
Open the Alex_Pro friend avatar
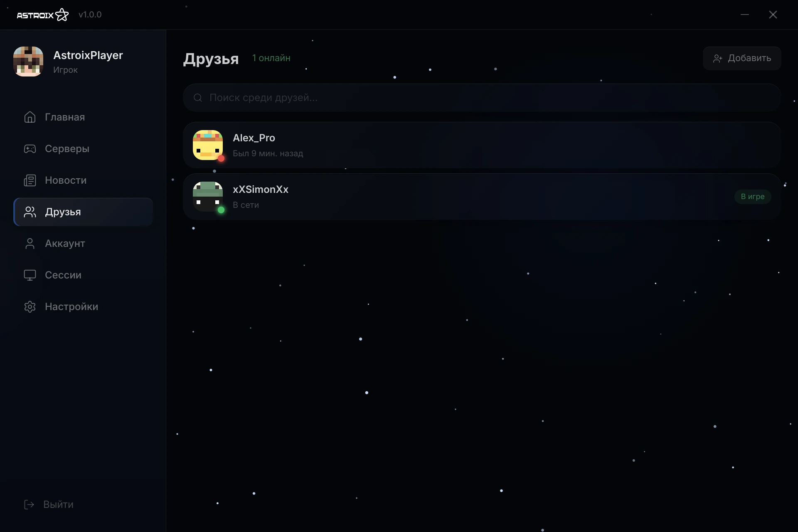point(208,145)
